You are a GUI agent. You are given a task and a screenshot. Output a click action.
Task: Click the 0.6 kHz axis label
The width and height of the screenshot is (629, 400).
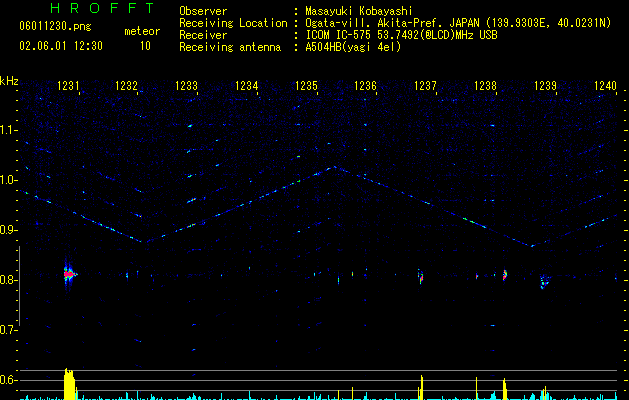(x=8, y=380)
